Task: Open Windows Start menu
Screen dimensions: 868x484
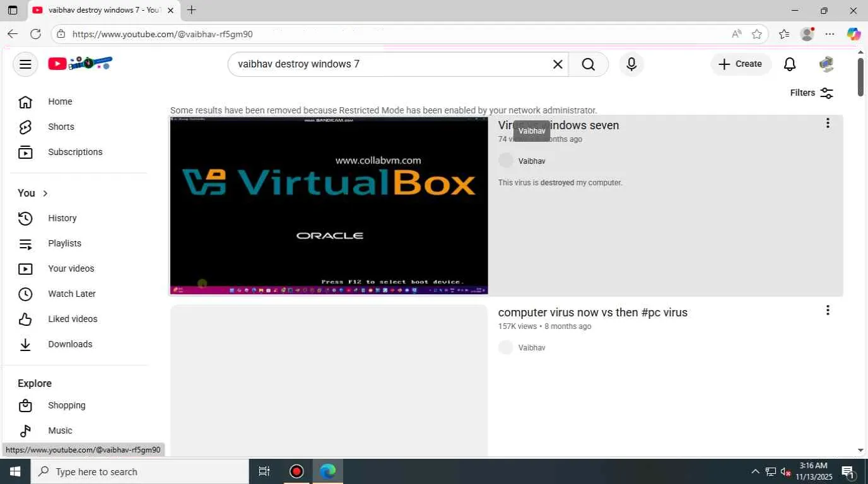Action: (x=15, y=471)
